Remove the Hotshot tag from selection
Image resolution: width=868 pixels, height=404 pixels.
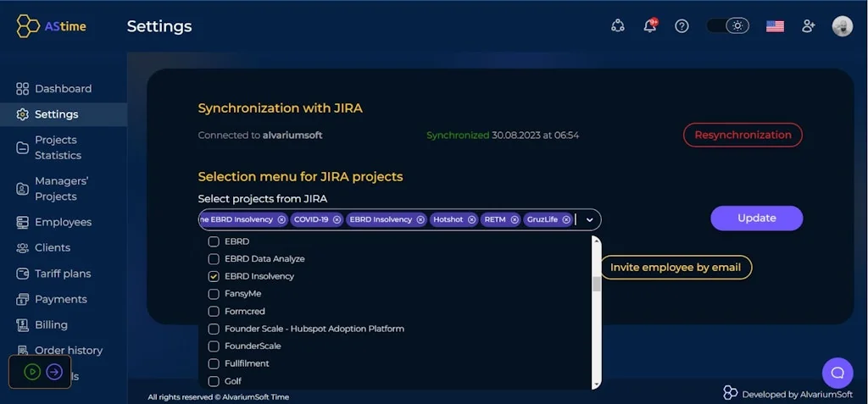tap(472, 219)
